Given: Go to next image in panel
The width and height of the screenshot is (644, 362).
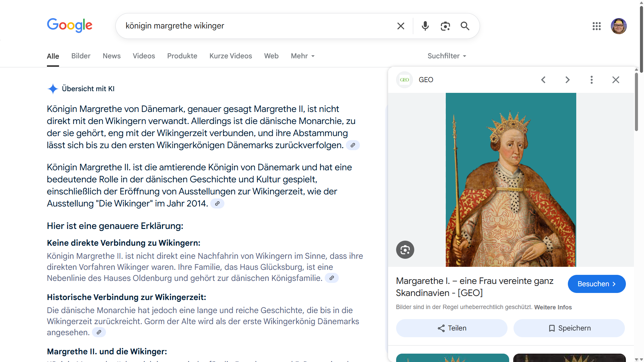Looking at the screenshot, I should (x=568, y=80).
